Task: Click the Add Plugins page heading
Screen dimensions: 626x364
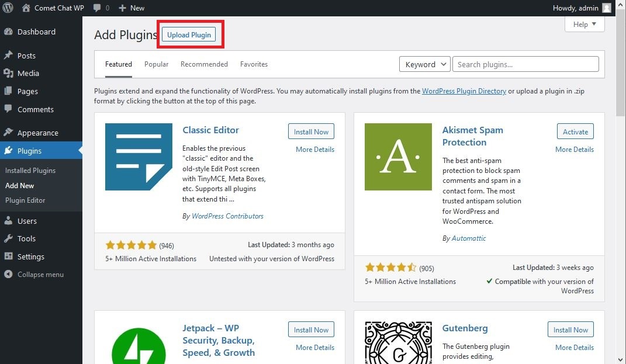Action: pos(126,34)
